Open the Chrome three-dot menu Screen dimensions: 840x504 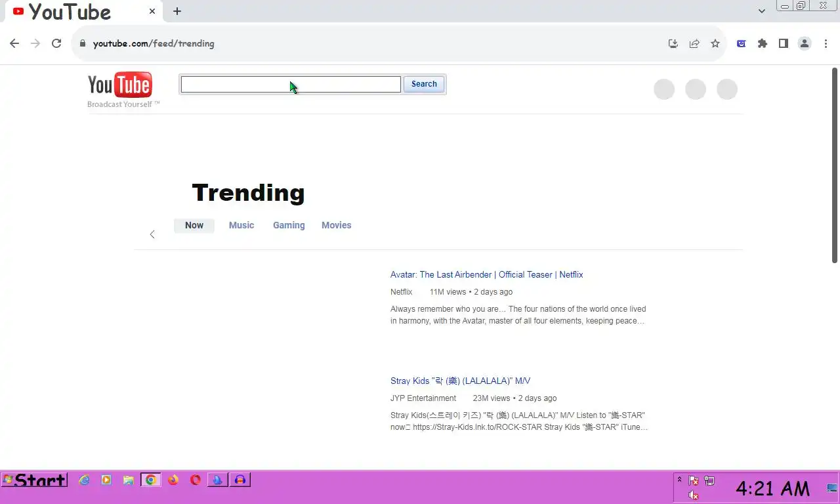point(825,43)
